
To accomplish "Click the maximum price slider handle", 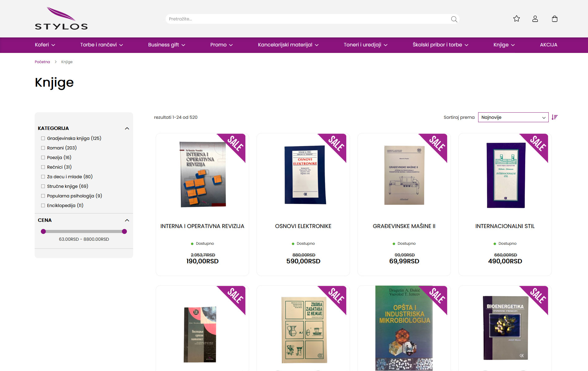I will pyautogui.click(x=124, y=231).
